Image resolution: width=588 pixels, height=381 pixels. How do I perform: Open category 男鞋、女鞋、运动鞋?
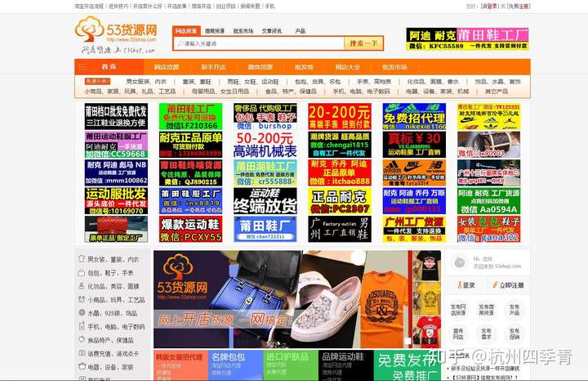pos(253,82)
